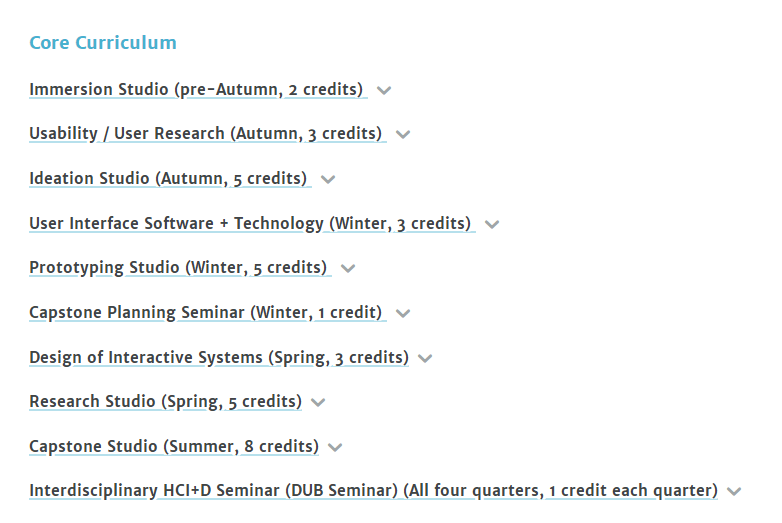Open Design of Interactive Systems link
Viewport: 782px width, 523px height.
click(218, 357)
